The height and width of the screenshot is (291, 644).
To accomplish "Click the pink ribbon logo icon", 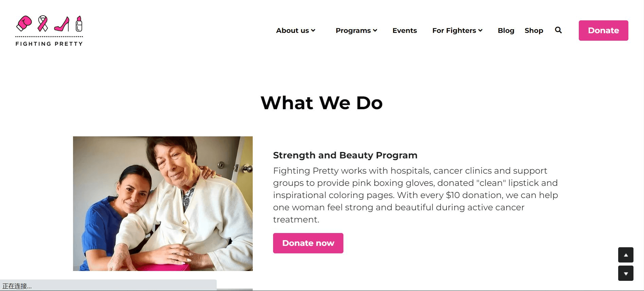I will pyautogui.click(x=42, y=23).
